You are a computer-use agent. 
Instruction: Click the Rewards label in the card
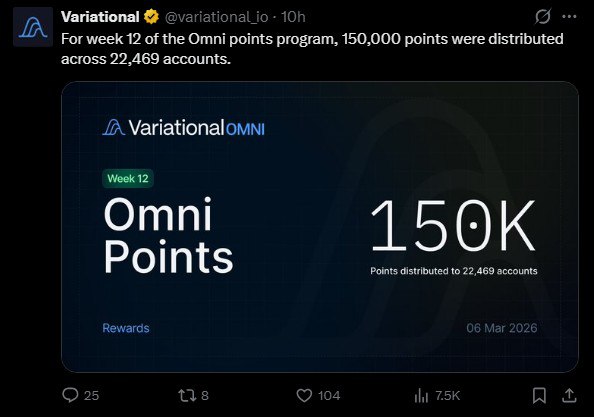pos(126,328)
